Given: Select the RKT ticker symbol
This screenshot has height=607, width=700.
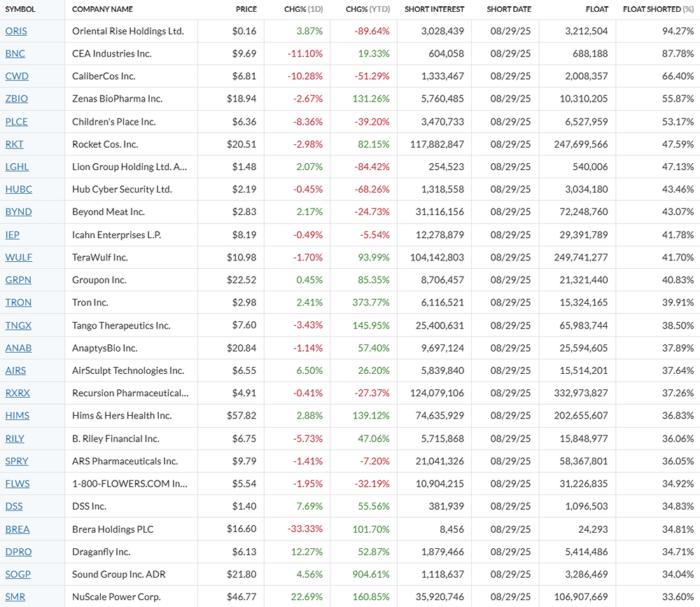Looking at the screenshot, I should coord(14,144).
